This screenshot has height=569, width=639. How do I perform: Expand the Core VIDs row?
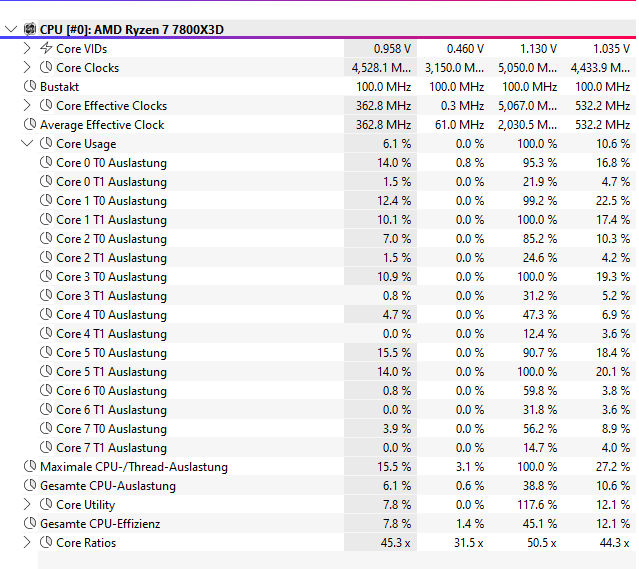27,49
